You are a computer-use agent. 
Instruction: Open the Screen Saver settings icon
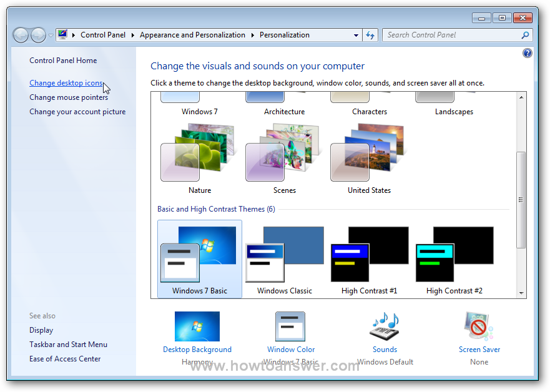coord(479,326)
